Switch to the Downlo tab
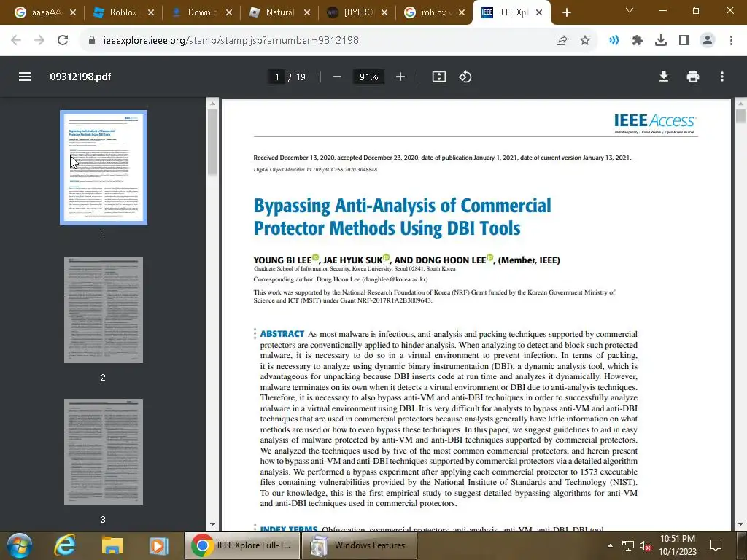The image size is (747, 560). tap(201, 12)
